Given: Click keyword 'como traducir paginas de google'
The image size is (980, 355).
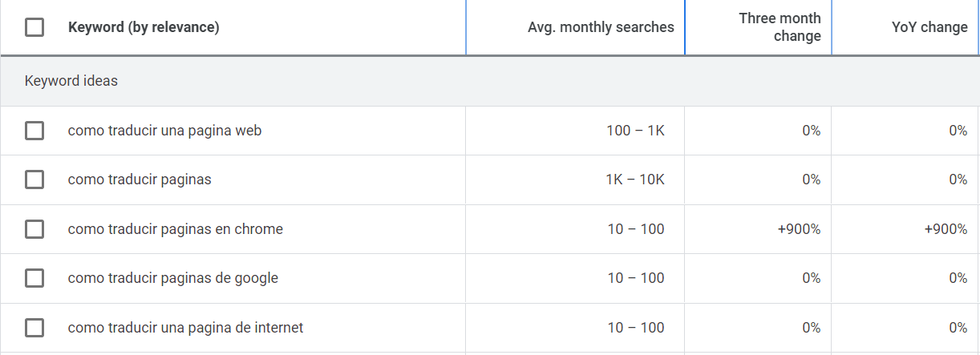Looking at the screenshot, I should [x=172, y=278].
